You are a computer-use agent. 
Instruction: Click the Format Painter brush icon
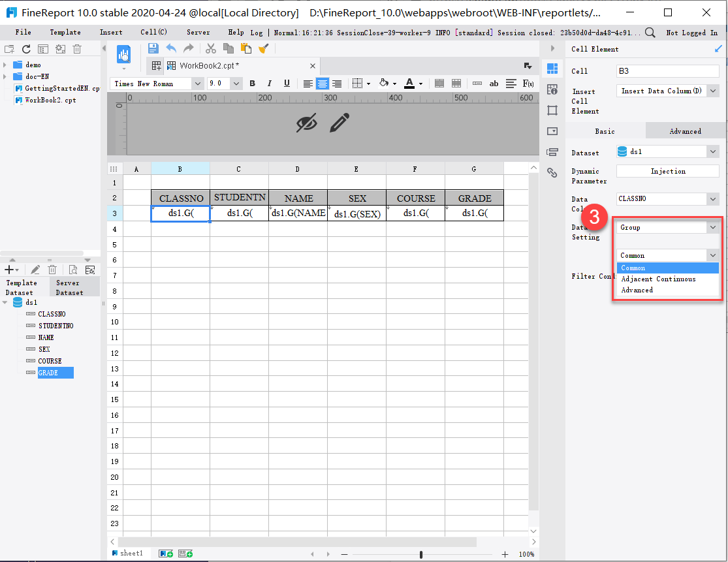pyautogui.click(x=264, y=47)
